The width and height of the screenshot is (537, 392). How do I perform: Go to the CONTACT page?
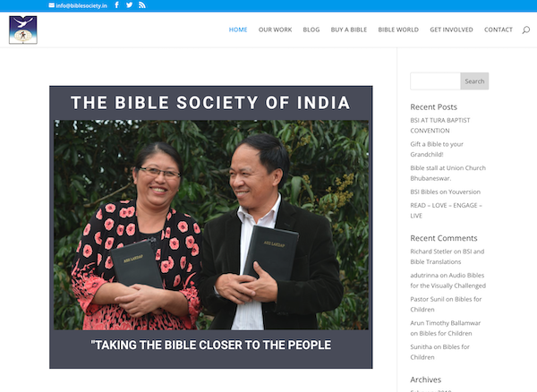[499, 30]
